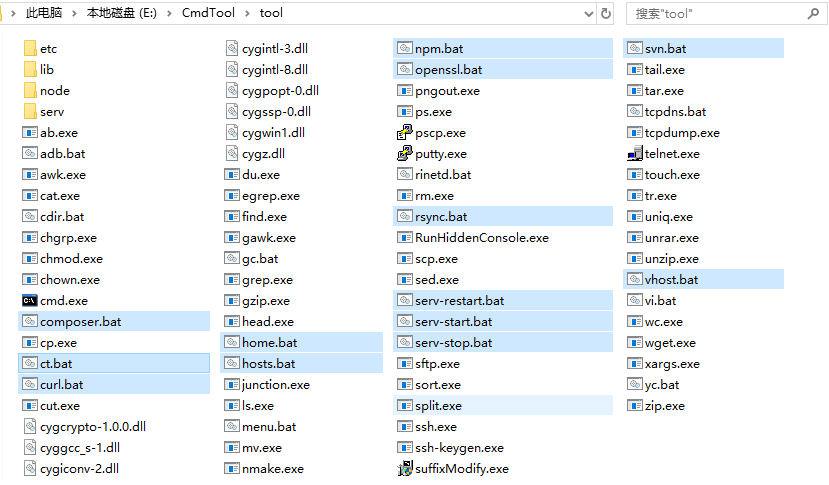The width and height of the screenshot is (829, 485).
Task: Click the vhost.bat file
Action: pos(671,280)
